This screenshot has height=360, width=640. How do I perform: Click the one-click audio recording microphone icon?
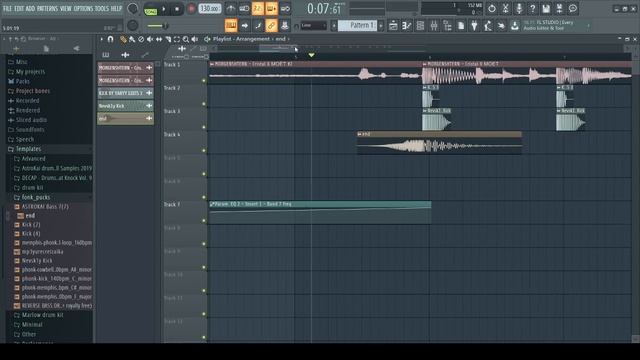[x=519, y=9]
